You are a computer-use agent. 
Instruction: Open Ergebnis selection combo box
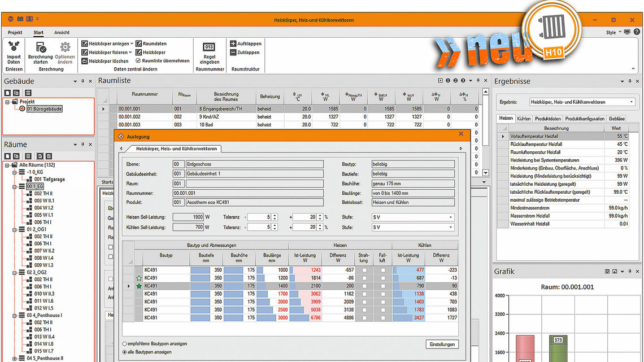[x=582, y=102]
